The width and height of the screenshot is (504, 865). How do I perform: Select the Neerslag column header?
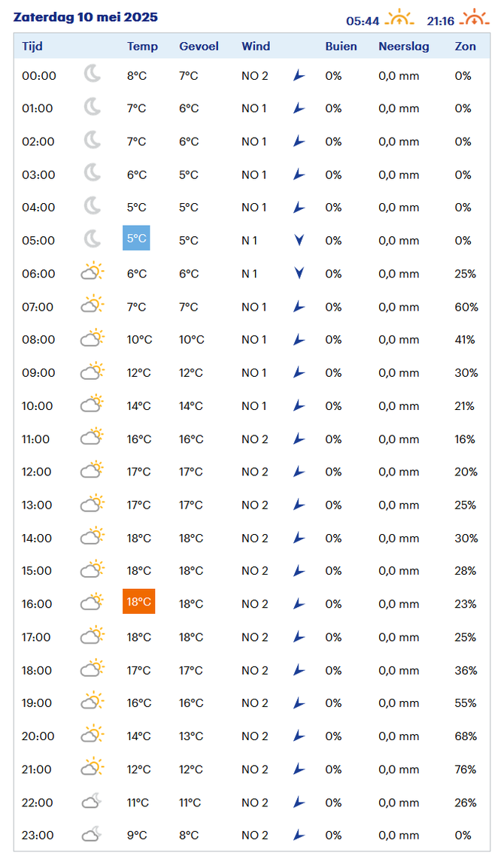(x=404, y=47)
